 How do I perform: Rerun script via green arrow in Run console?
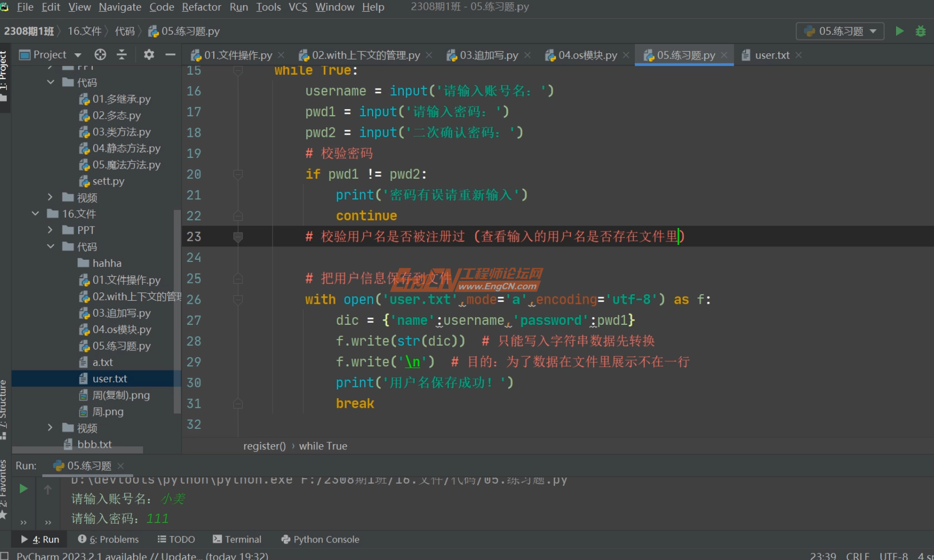pyautogui.click(x=23, y=488)
